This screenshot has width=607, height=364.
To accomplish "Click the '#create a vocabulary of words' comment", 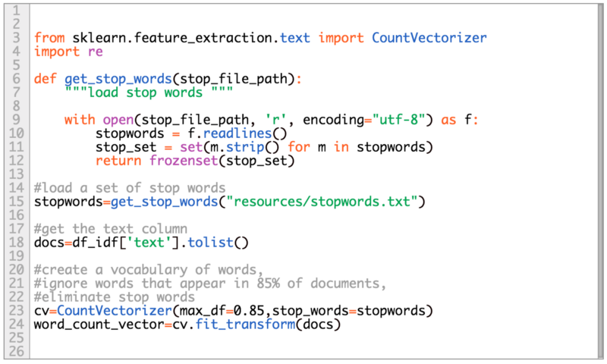I will point(148,270).
